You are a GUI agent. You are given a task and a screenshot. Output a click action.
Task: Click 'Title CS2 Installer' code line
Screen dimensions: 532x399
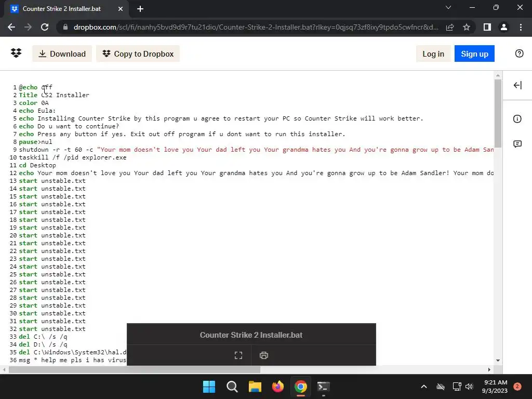[x=54, y=95]
